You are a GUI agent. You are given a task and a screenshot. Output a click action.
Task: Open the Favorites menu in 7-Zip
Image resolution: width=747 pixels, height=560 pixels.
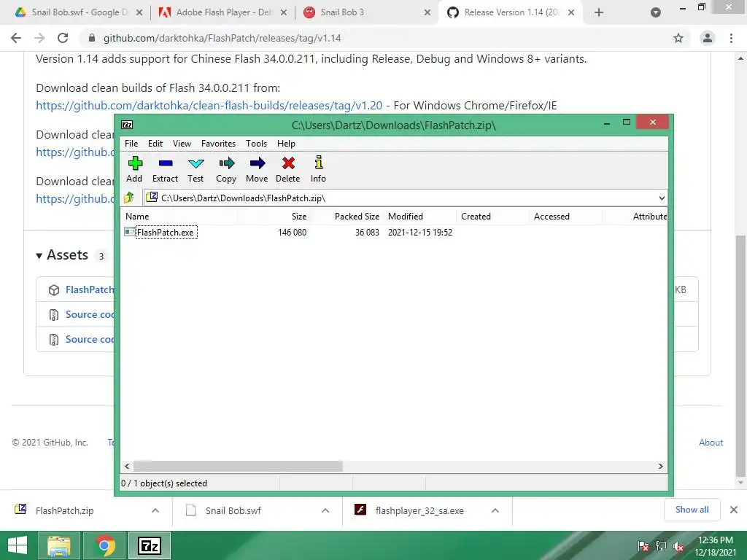coord(218,144)
